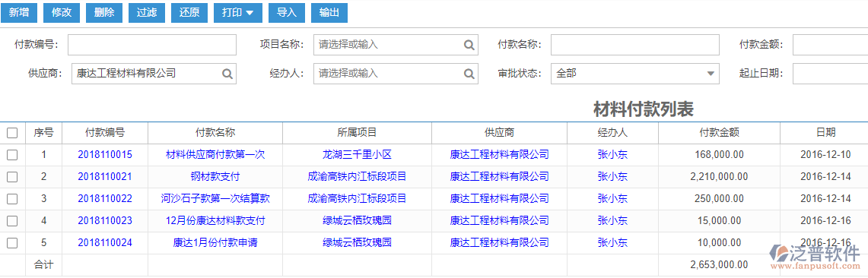Image resolution: width=868 pixels, height=278 pixels.
Task: Focus the 供应商 field containing 康达工程材料有限公司
Action: pos(154,74)
